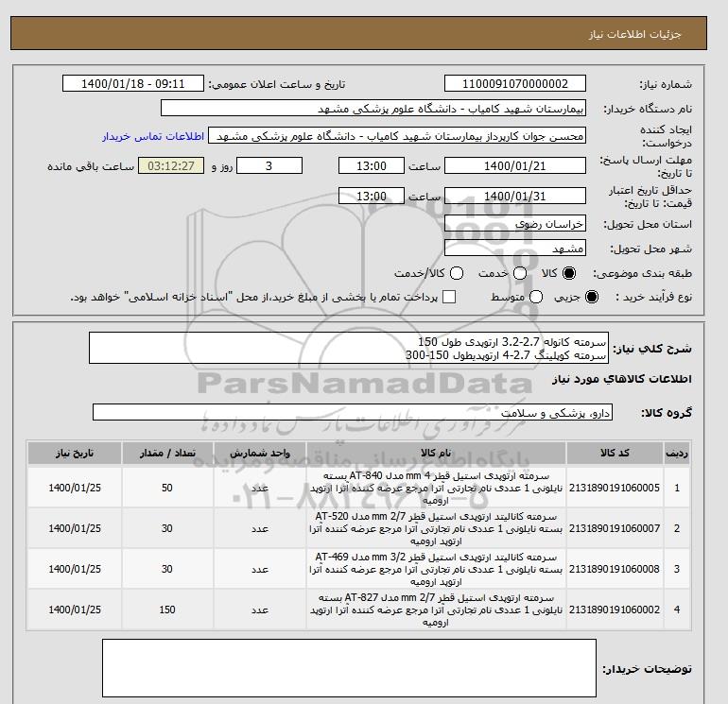Image resolution: width=728 pixels, height=704 pixels.
Task: Click the need date in row 1
Action: tap(75, 488)
